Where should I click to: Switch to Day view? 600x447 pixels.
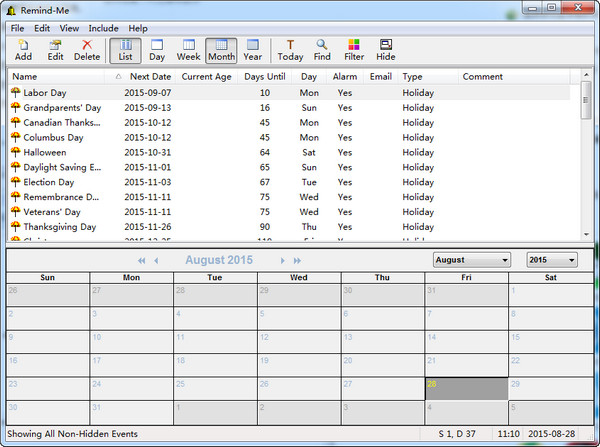(x=157, y=50)
